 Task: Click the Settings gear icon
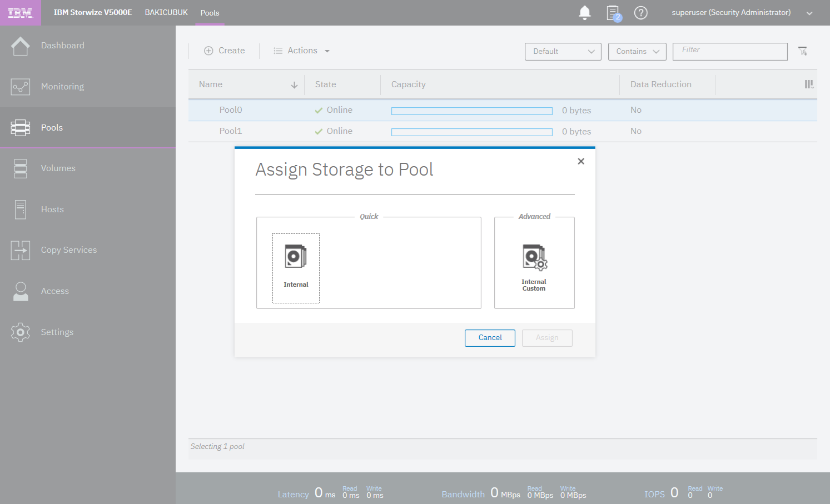(21, 332)
